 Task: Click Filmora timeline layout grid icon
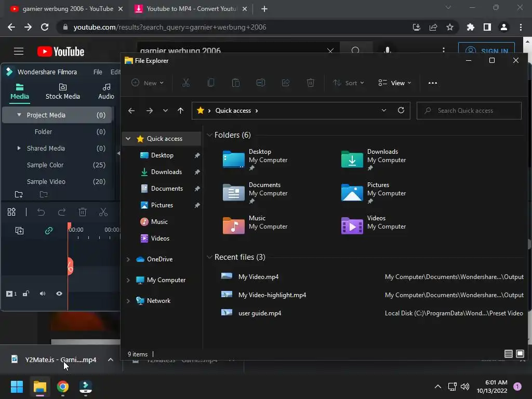pyautogui.click(x=11, y=212)
